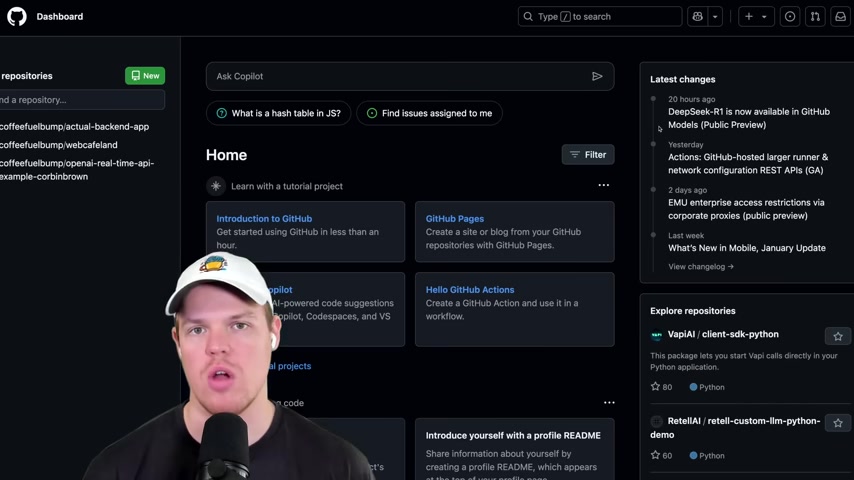This screenshot has width=854, height=480.
Task: Open the plus create-new dropdown
Action: 756,16
